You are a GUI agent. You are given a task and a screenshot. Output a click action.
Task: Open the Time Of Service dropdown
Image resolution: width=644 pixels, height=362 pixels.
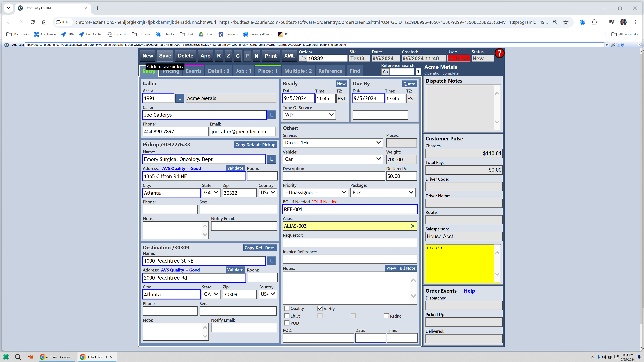tap(309, 115)
